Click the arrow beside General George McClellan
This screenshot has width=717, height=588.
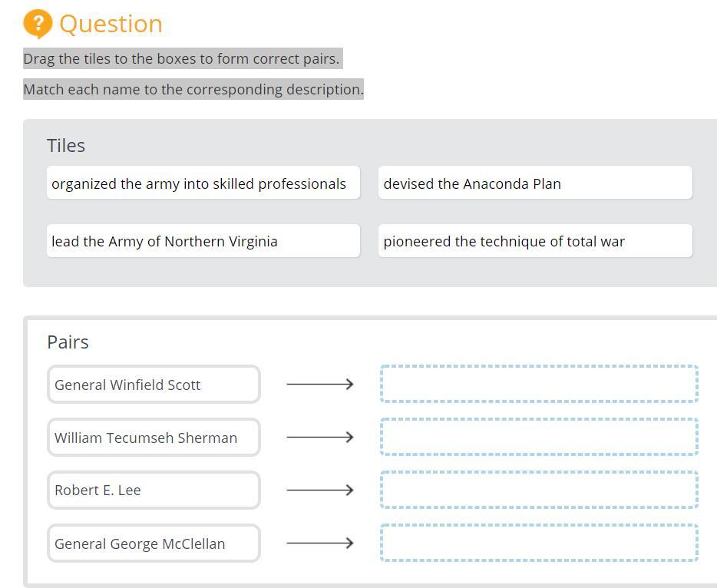coord(319,543)
